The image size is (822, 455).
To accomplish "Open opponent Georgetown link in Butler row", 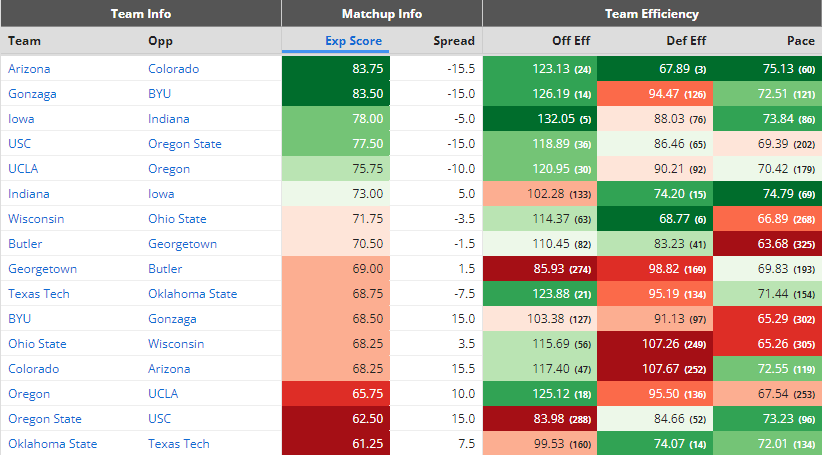I will [x=182, y=244].
